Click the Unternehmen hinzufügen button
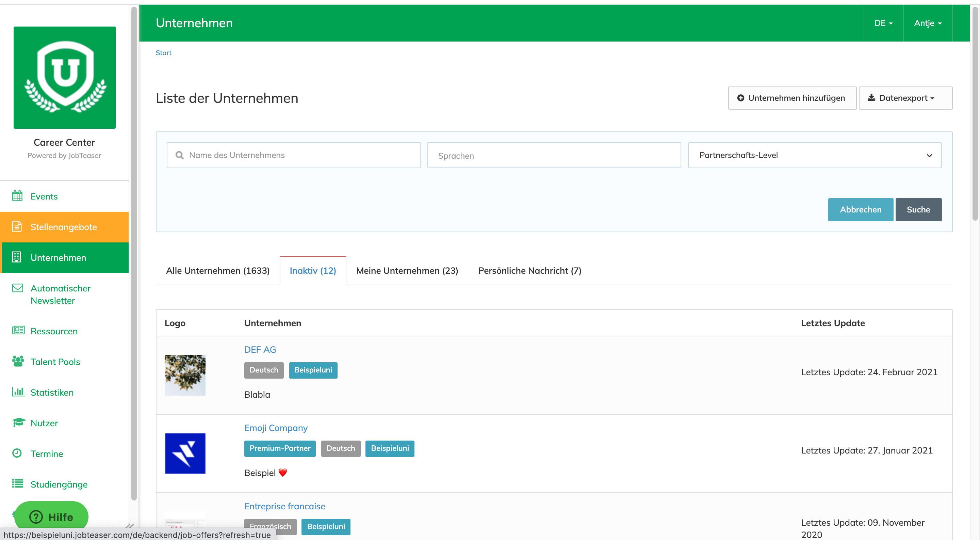 click(x=792, y=98)
